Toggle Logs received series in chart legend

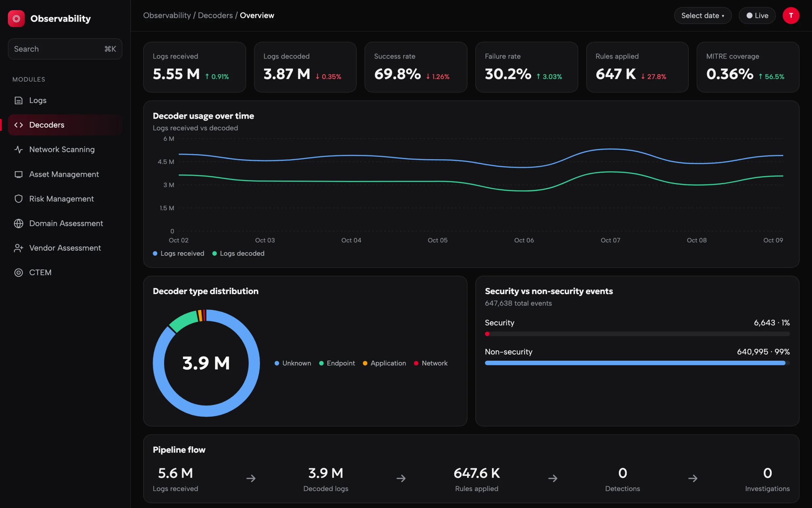179,253
